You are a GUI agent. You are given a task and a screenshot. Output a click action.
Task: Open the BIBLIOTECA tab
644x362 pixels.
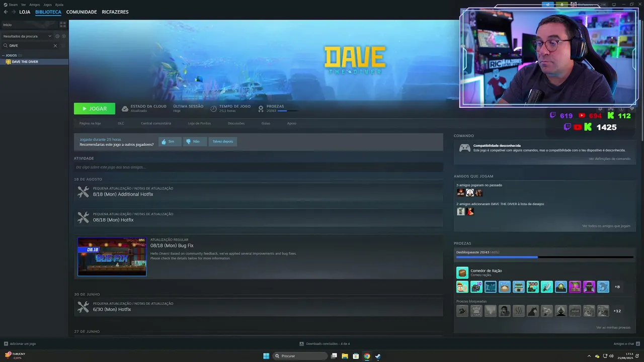click(48, 12)
